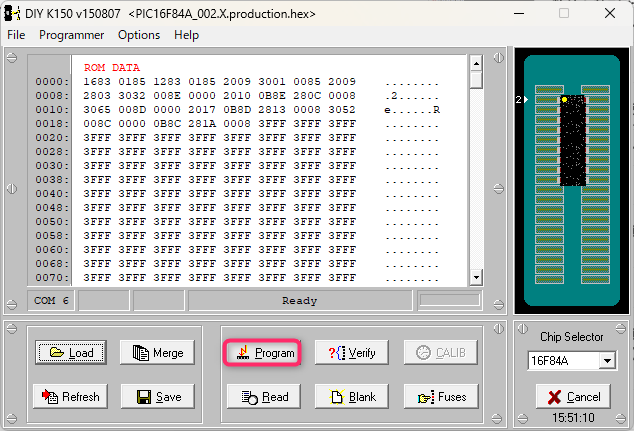634x431 pixels.
Task: Click the Refresh button
Action: [x=70, y=397]
